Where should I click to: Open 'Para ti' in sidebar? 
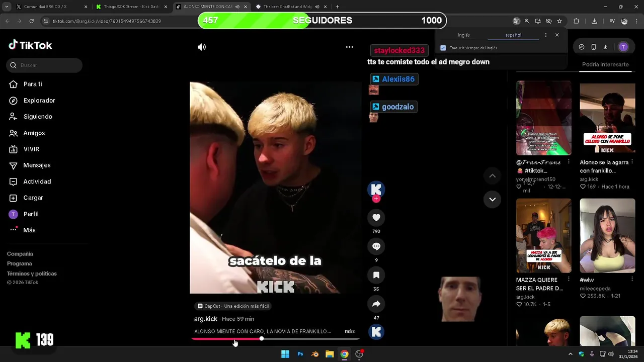pos(32,84)
